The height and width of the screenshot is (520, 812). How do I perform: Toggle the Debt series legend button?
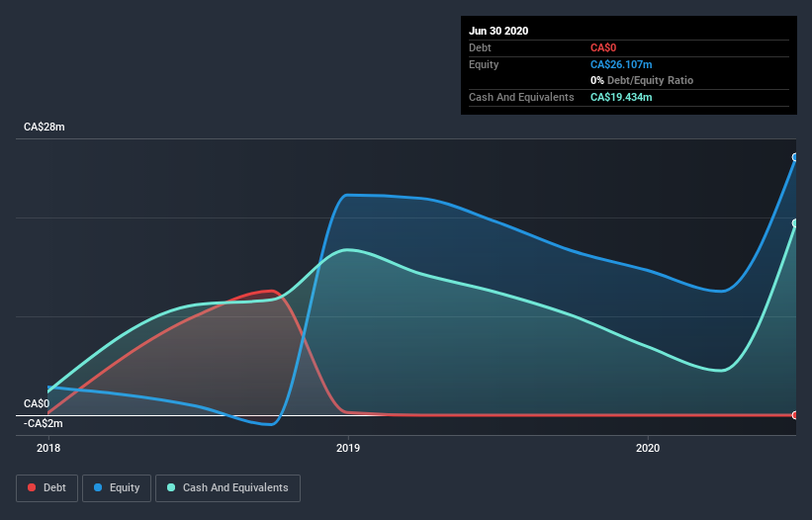46,488
